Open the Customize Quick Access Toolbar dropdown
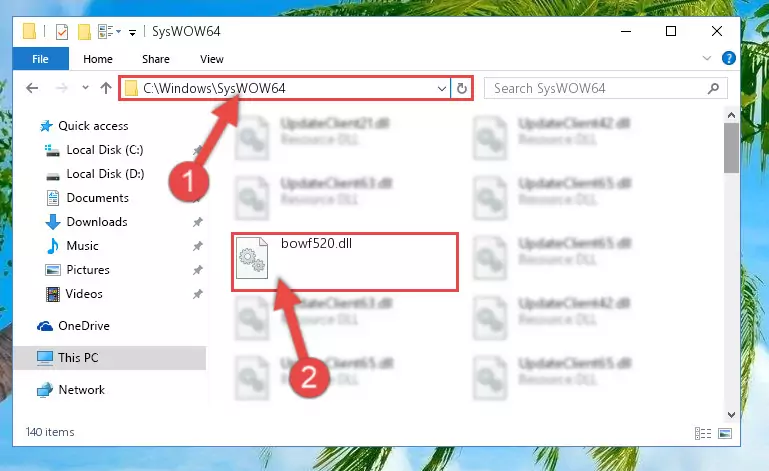 pos(132,32)
